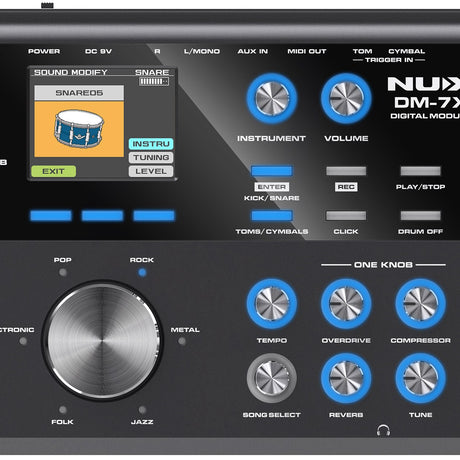Screen dimensions: 460x460
Task: Click the OVERDRIVE knob
Action: [346, 304]
